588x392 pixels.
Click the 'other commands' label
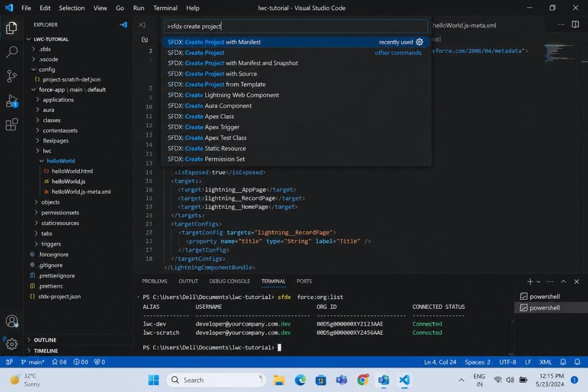tap(398, 53)
